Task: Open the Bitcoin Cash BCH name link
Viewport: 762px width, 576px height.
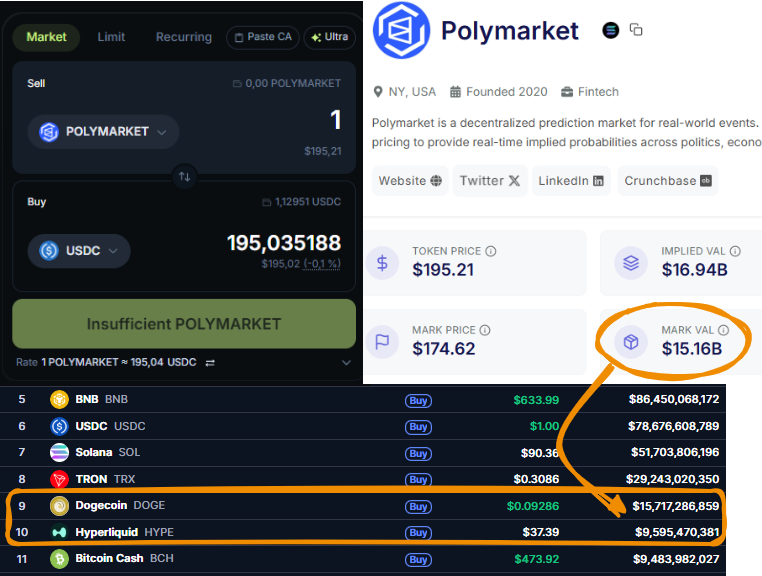Action: click(124, 559)
